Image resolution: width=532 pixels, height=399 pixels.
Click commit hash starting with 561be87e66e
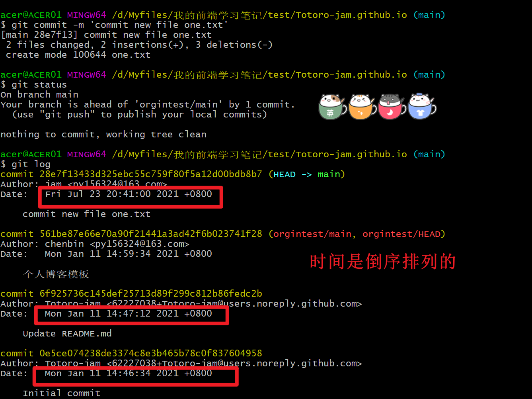(x=151, y=234)
